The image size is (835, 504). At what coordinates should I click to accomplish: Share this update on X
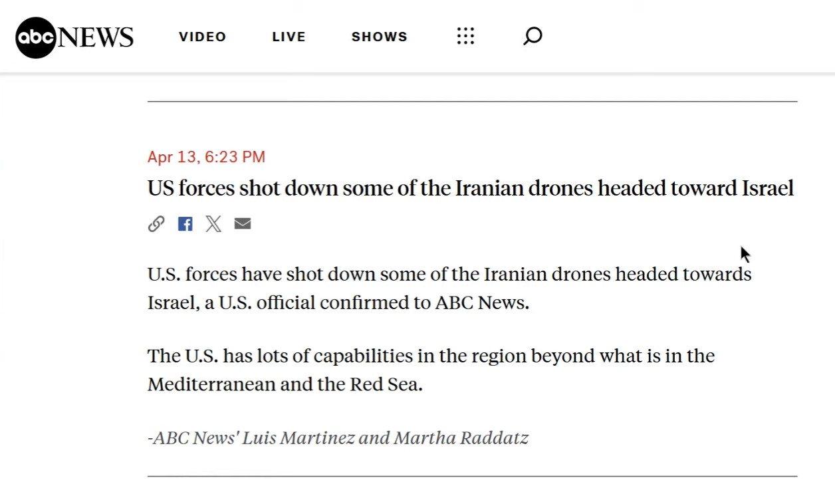pyautogui.click(x=213, y=224)
